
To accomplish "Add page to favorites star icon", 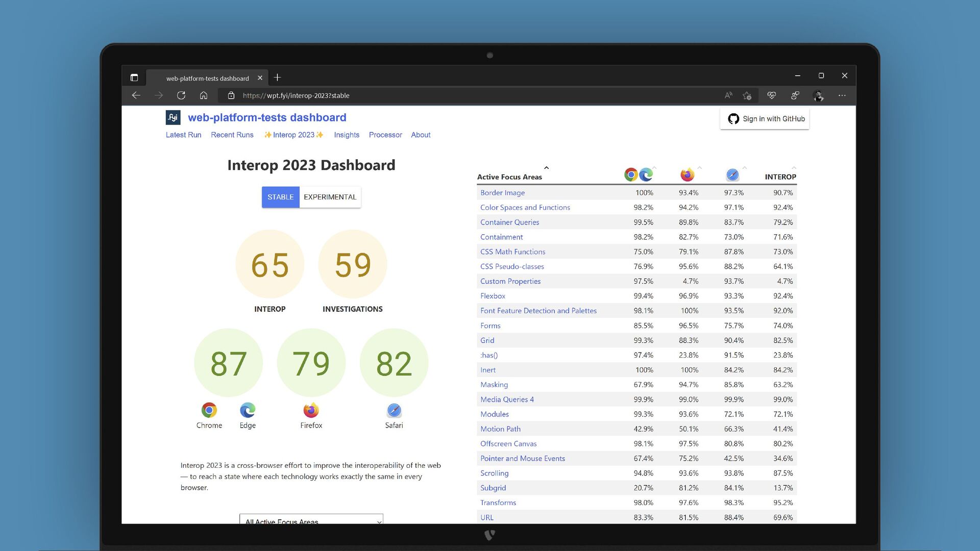I will pyautogui.click(x=747, y=95).
